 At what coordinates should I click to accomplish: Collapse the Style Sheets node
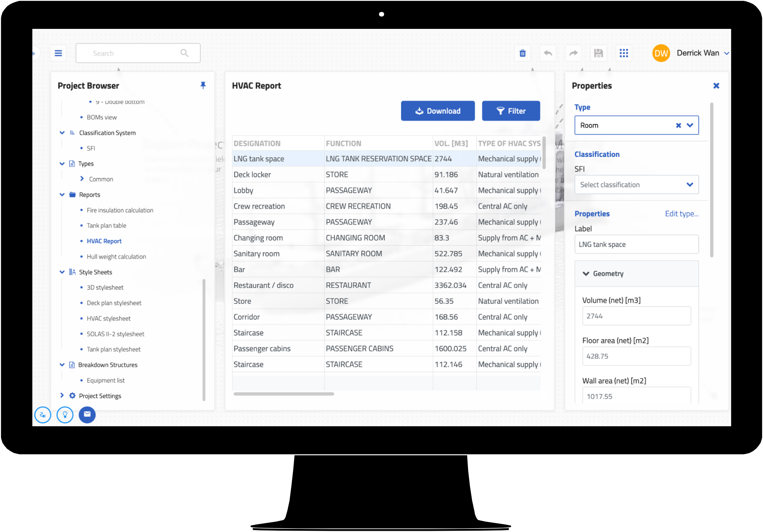coord(62,272)
